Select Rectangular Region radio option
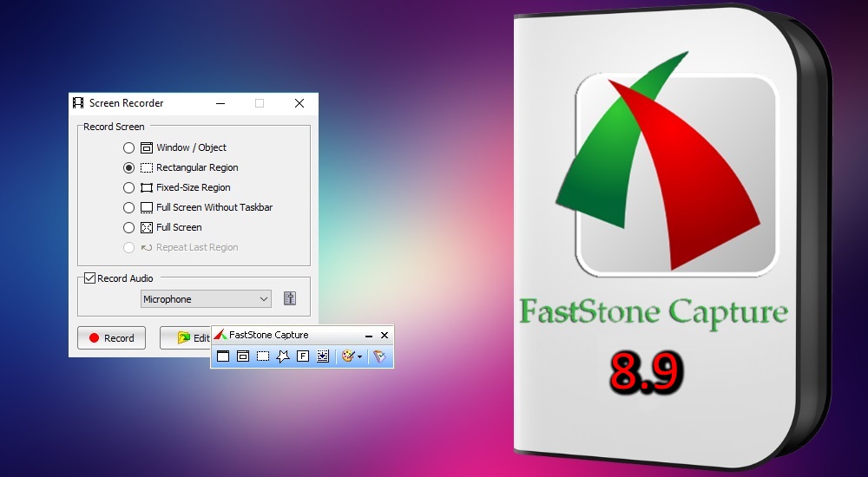The height and width of the screenshot is (477, 868). tap(129, 167)
